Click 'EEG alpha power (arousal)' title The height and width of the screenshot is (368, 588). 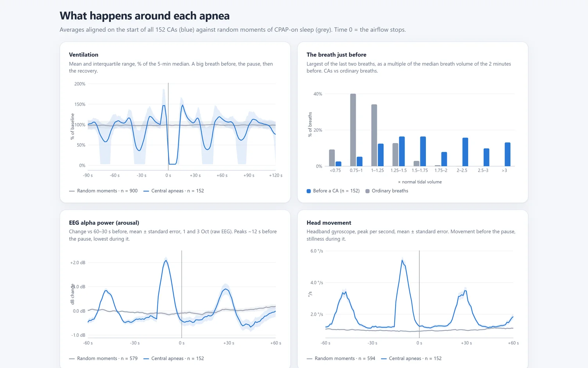[x=104, y=223]
